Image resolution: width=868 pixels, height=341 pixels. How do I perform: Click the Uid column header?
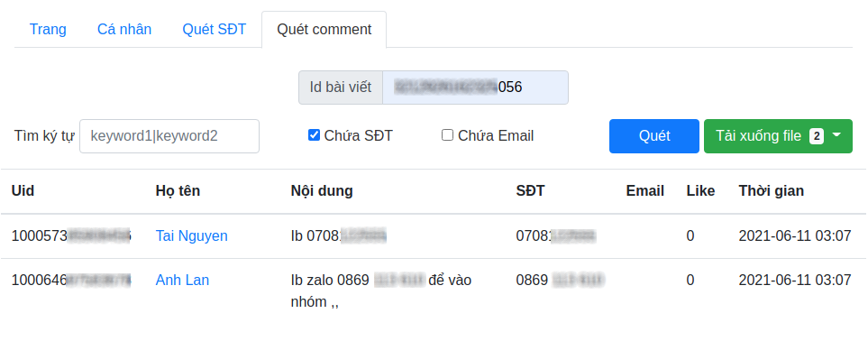click(x=23, y=191)
